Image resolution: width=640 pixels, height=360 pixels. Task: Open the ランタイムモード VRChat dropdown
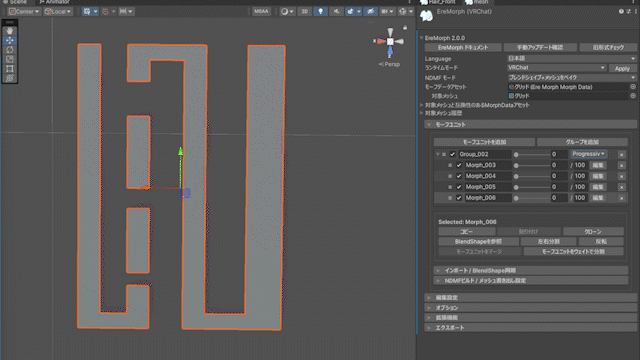(557, 68)
